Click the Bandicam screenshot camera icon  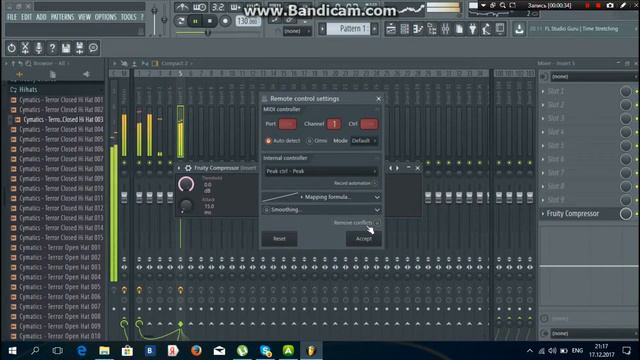(610, 5)
